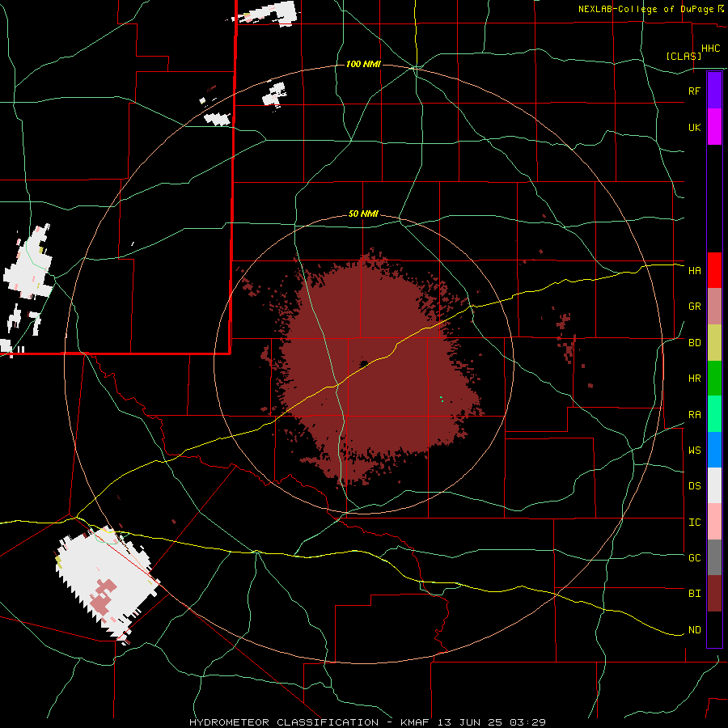Click the IC legend label

694,523
